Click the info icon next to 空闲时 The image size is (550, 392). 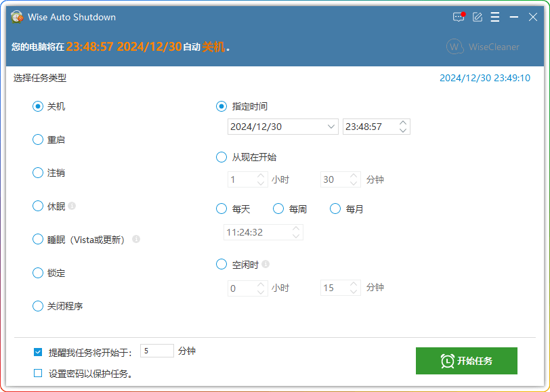(x=264, y=264)
